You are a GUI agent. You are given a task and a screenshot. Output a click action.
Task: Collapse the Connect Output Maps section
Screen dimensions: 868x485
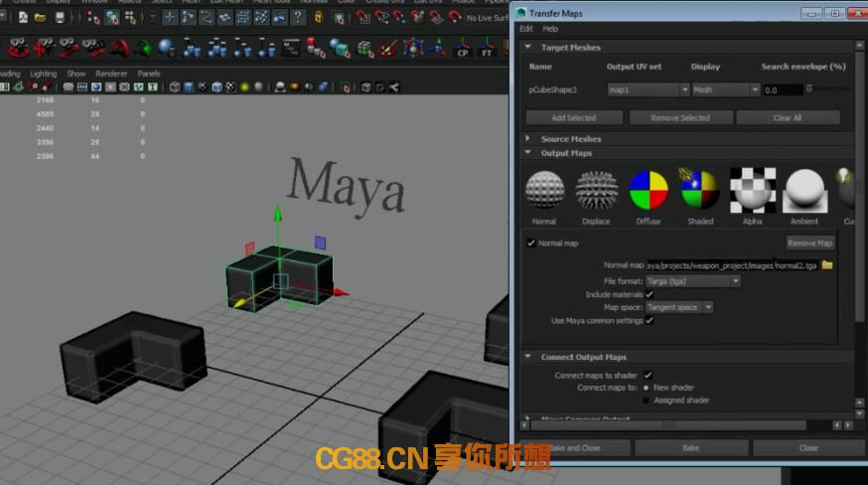pyautogui.click(x=528, y=357)
